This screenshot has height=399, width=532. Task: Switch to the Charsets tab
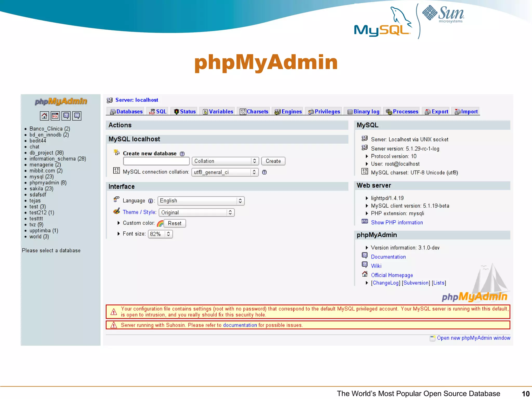(254, 111)
